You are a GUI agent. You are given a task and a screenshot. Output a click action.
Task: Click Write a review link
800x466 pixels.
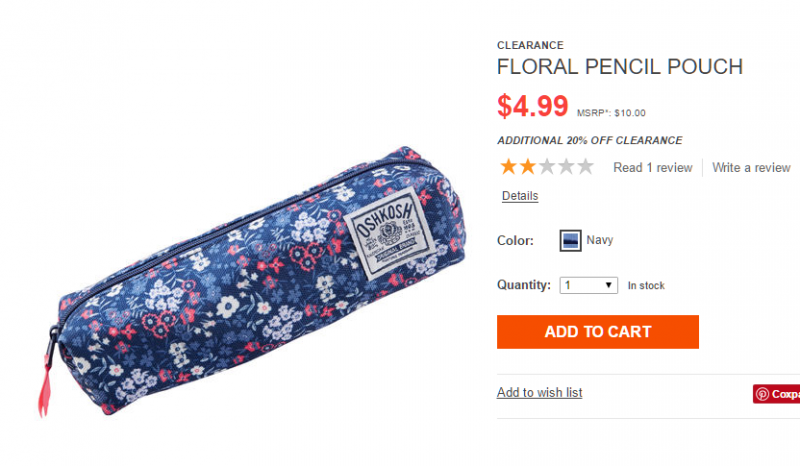(x=751, y=168)
